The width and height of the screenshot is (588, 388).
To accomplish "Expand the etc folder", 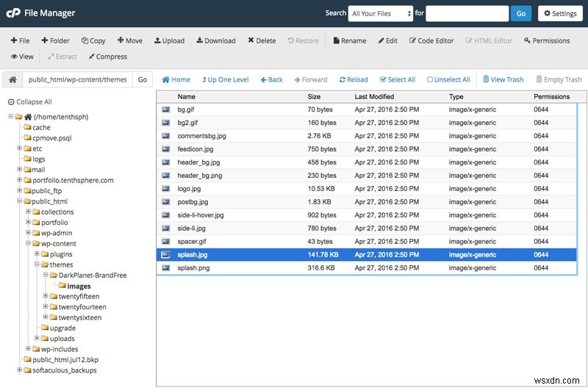I will pyautogui.click(x=20, y=148).
